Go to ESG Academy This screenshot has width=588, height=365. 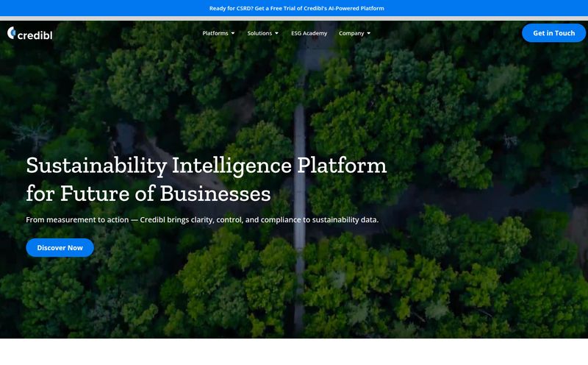click(x=309, y=33)
